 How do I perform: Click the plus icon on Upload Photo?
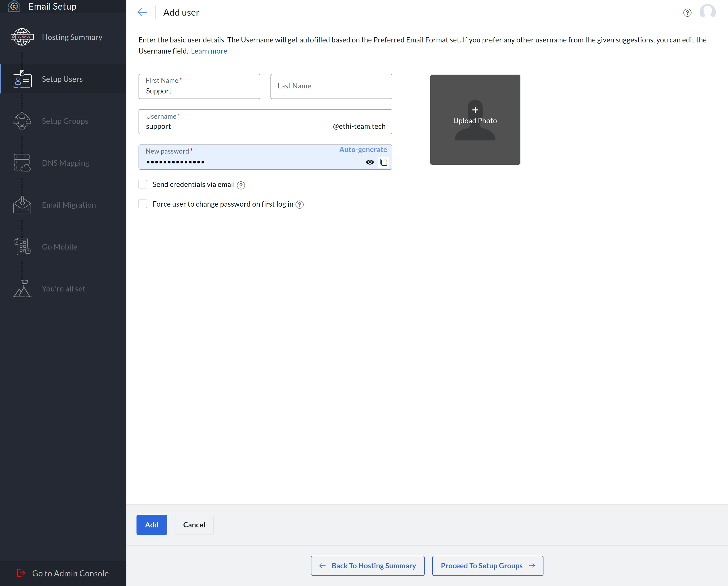tap(475, 110)
